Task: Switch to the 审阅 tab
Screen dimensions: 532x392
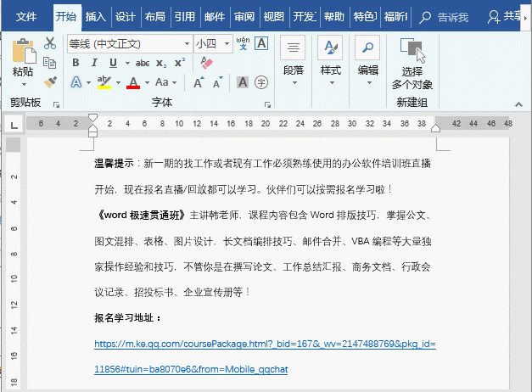Action: click(244, 17)
